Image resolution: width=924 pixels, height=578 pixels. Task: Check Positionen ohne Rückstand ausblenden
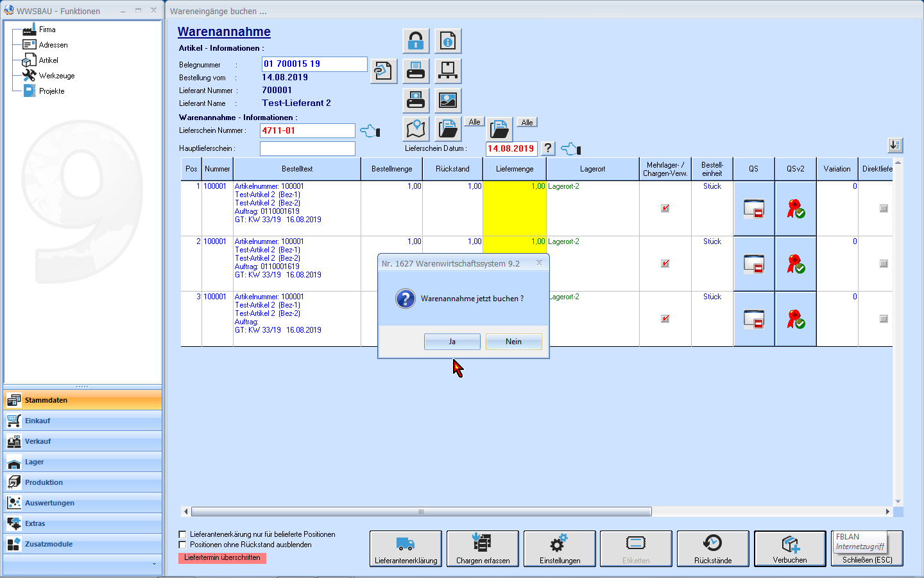click(x=183, y=545)
